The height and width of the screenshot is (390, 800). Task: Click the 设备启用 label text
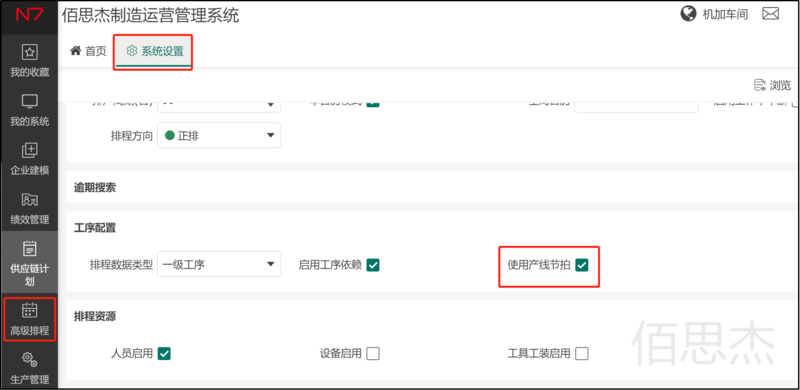pyautogui.click(x=341, y=353)
